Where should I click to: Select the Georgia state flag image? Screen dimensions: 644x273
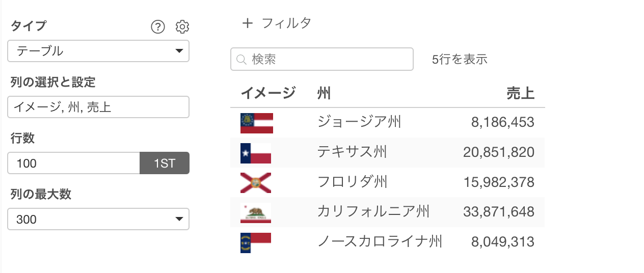pos(257,123)
